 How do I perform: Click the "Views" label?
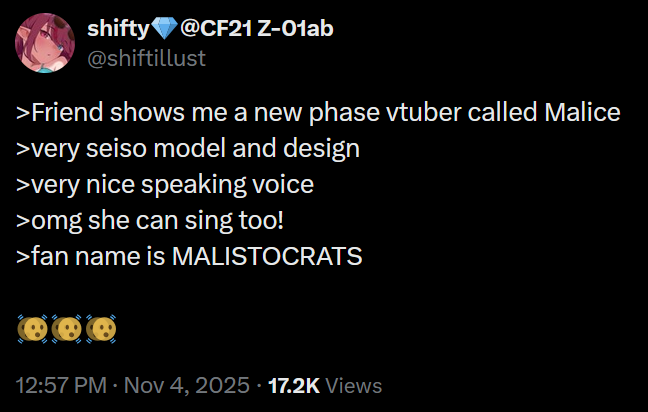[x=354, y=385]
